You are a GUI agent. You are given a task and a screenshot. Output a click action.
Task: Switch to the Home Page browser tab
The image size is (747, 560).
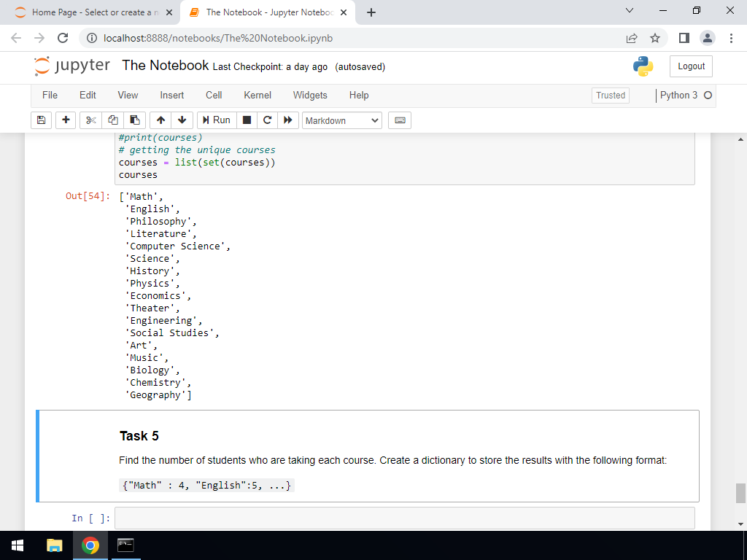pos(88,12)
